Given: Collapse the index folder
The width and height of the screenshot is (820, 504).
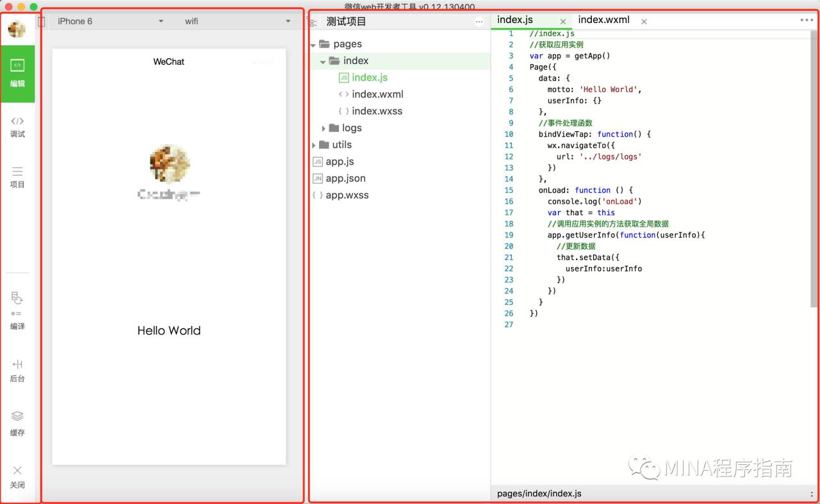Looking at the screenshot, I should 324,61.
